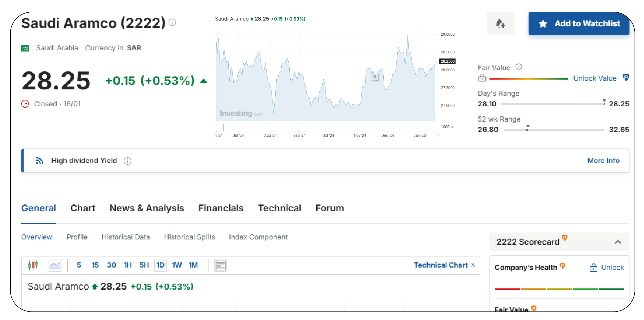The image size is (644, 320).
Task: Click the 52 wk Range low 26.80
Action: click(x=488, y=130)
